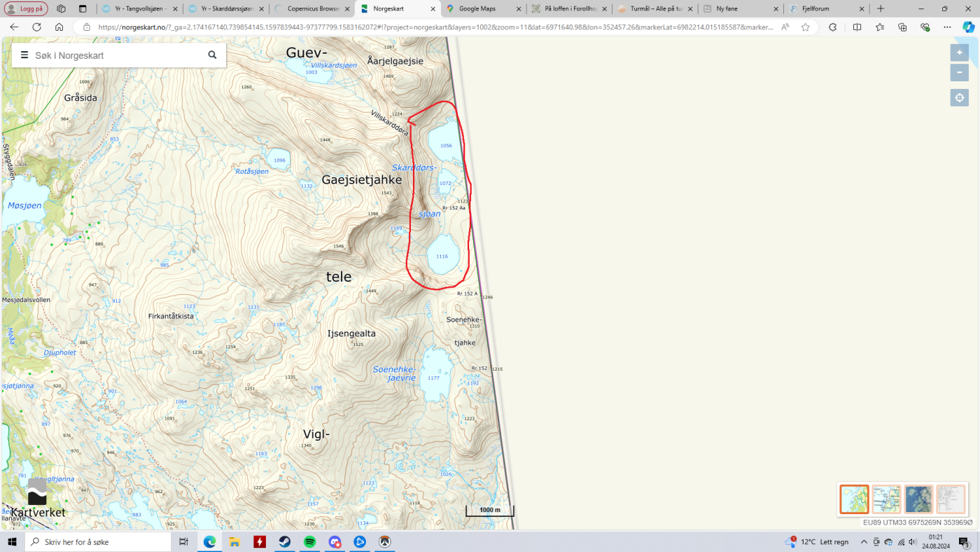Choose the second nautical-style base map thumbnail
This screenshot has height=552, width=980.
coord(886,499)
